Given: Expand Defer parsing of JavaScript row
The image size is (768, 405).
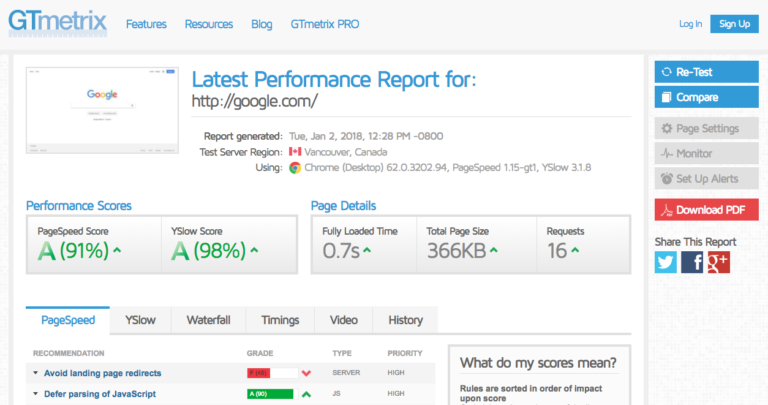Looking at the screenshot, I should [99, 394].
